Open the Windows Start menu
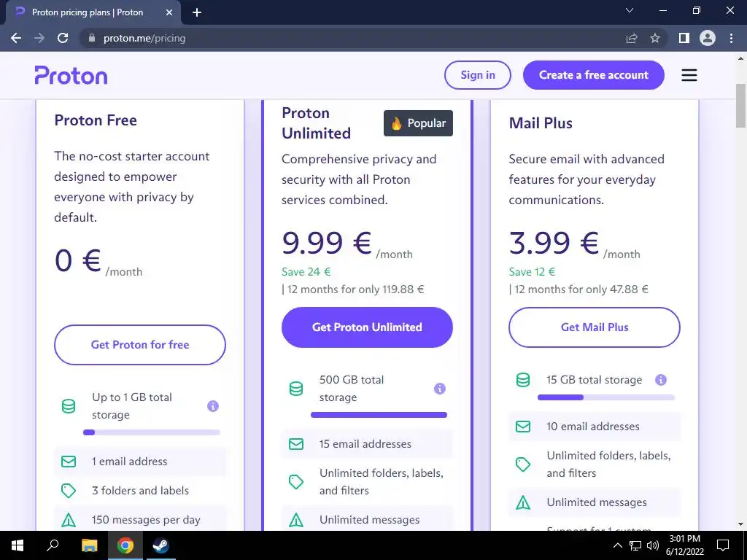This screenshot has height=560, width=747. pos(18,545)
